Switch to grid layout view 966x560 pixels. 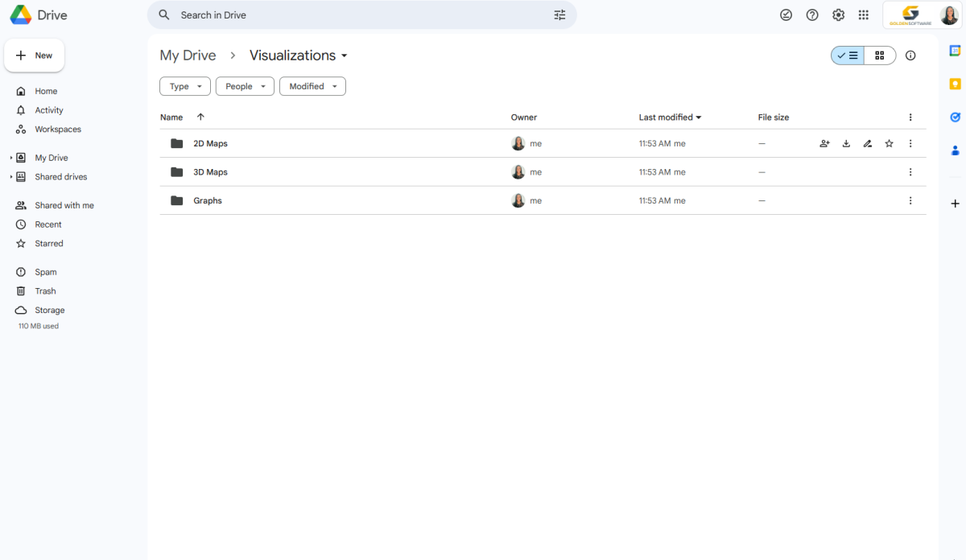(879, 56)
